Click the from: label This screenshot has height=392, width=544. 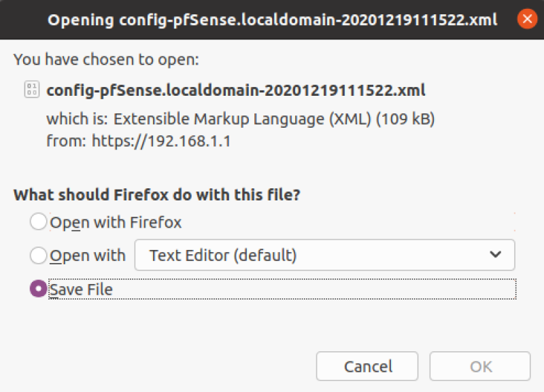(66, 141)
